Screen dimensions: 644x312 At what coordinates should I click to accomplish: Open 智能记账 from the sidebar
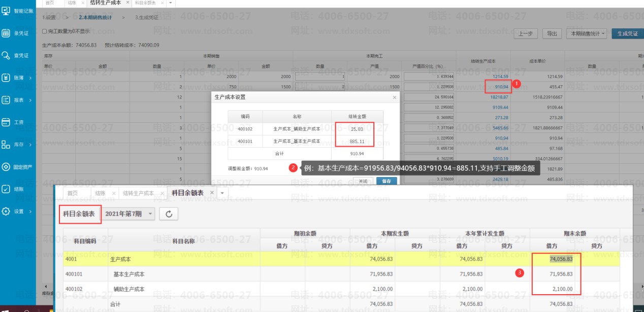tap(18, 11)
